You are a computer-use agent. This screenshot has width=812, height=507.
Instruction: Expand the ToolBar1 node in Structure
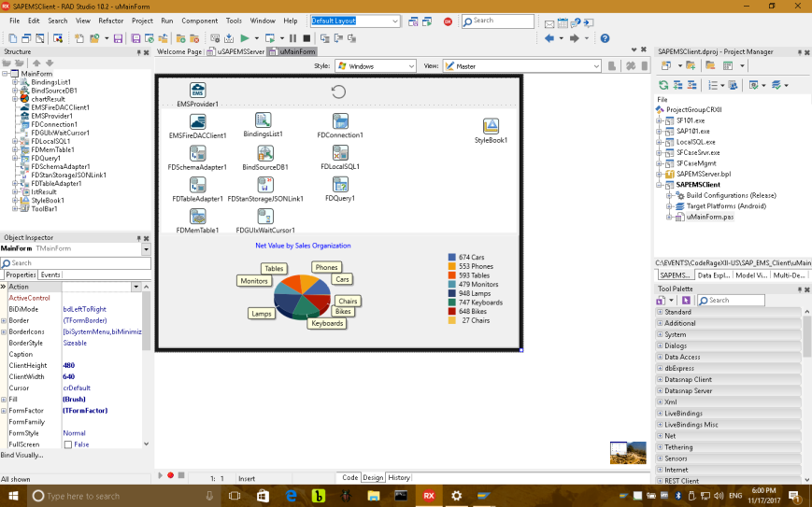15,209
